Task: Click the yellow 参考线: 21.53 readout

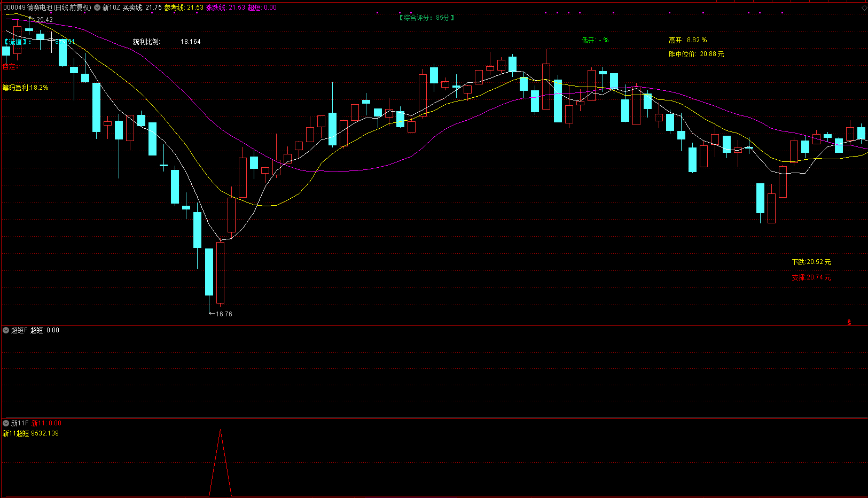Action: (x=184, y=7)
